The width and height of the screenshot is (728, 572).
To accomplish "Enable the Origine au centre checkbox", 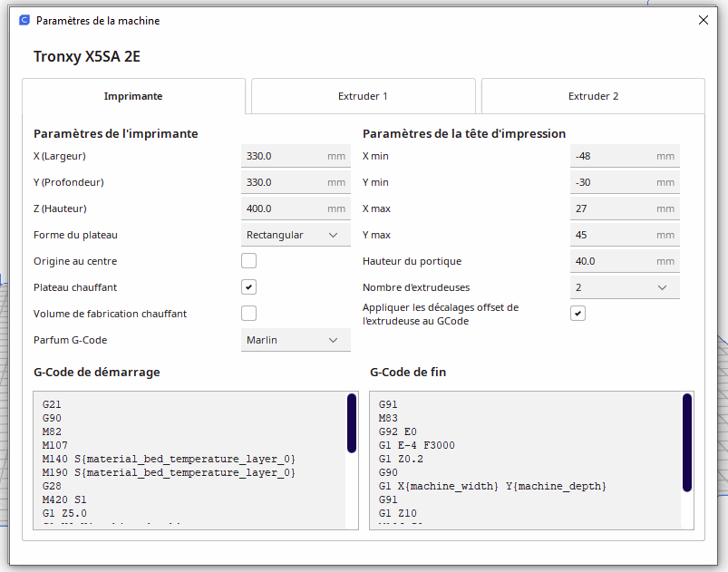I will pos(248,261).
